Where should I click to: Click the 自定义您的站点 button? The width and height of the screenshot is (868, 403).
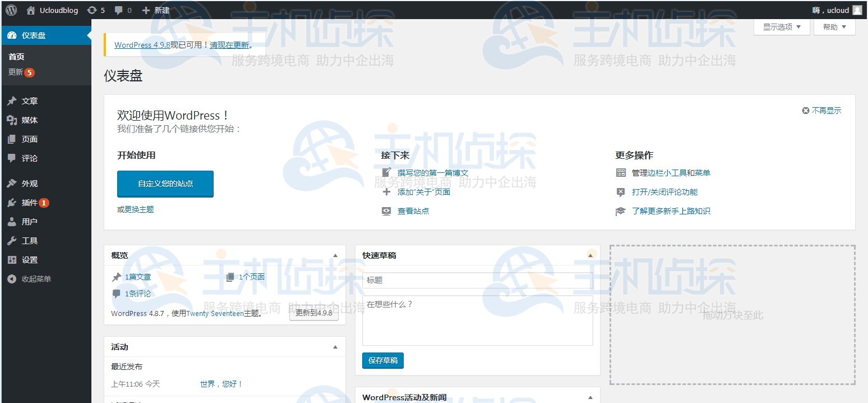pyautogui.click(x=165, y=184)
